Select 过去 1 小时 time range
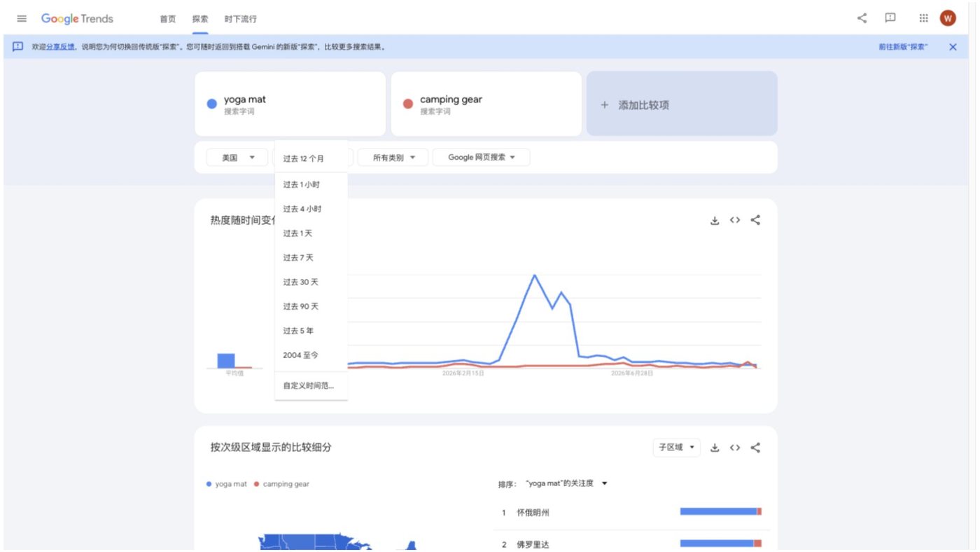Image resolution: width=980 pixels, height=552 pixels. tap(311, 185)
